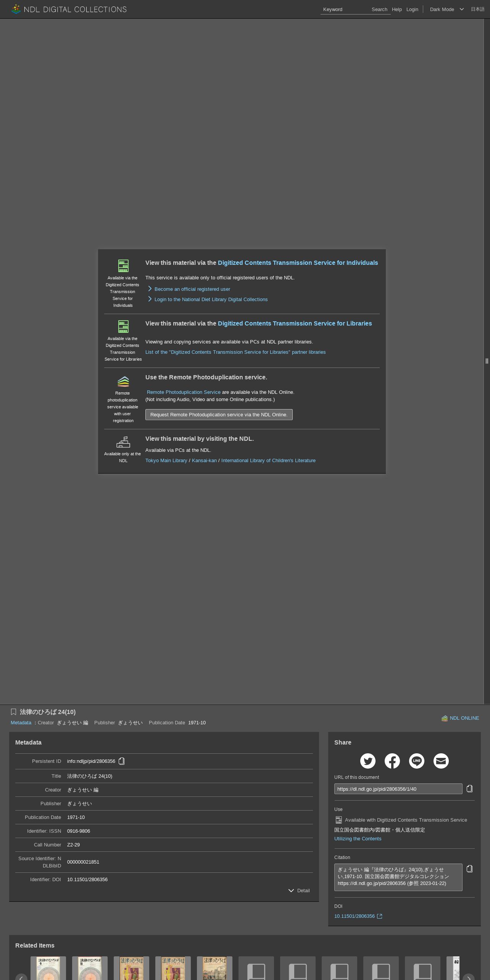Click the Available only at NDL building icon
The width and height of the screenshot is (490, 980).
pyautogui.click(x=123, y=442)
